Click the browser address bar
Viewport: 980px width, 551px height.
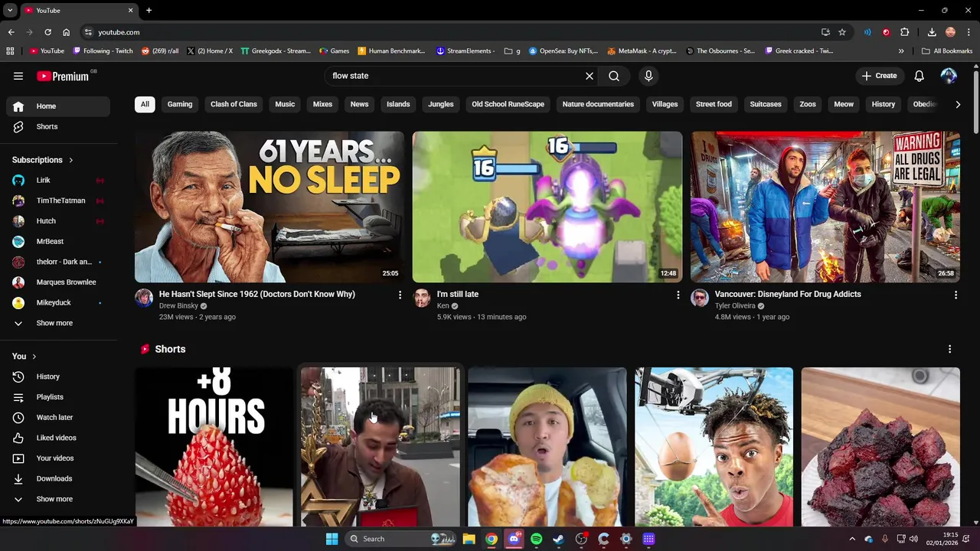coord(452,32)
